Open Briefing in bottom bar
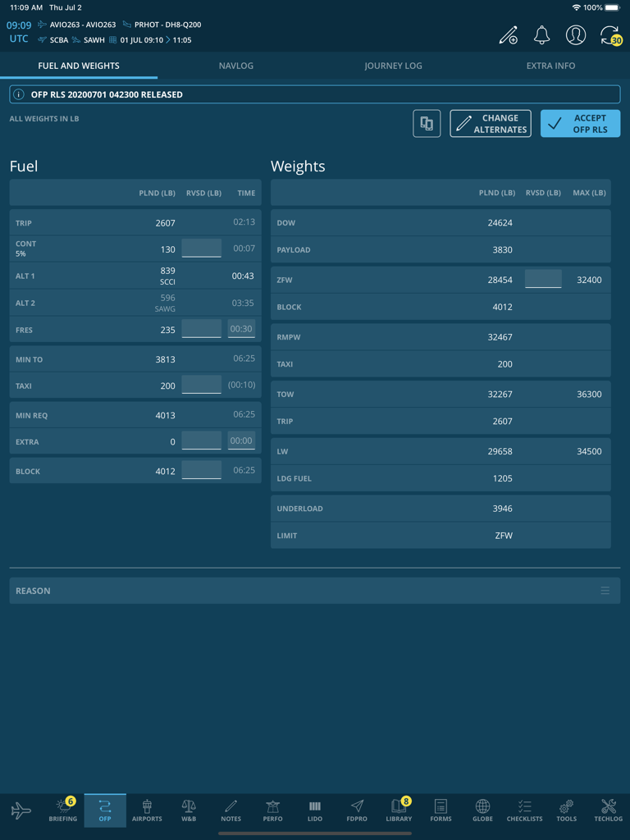This screenshot has width=630, height=840. (63, 810)
